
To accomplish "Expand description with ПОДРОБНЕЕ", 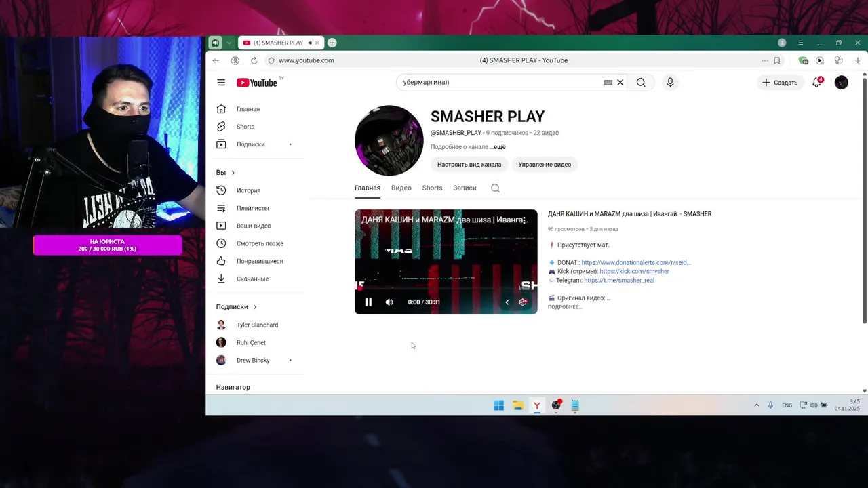I will pyautogui.click(x=565, y=307).
